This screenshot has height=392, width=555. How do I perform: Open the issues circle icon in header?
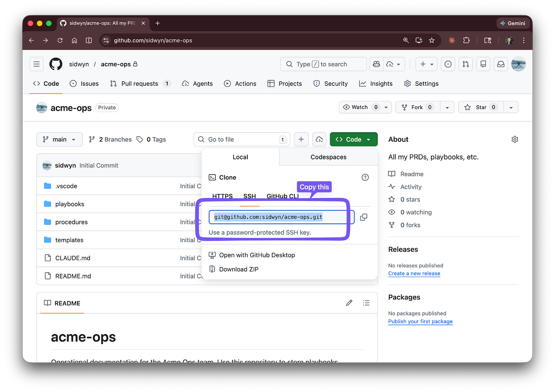448,64
